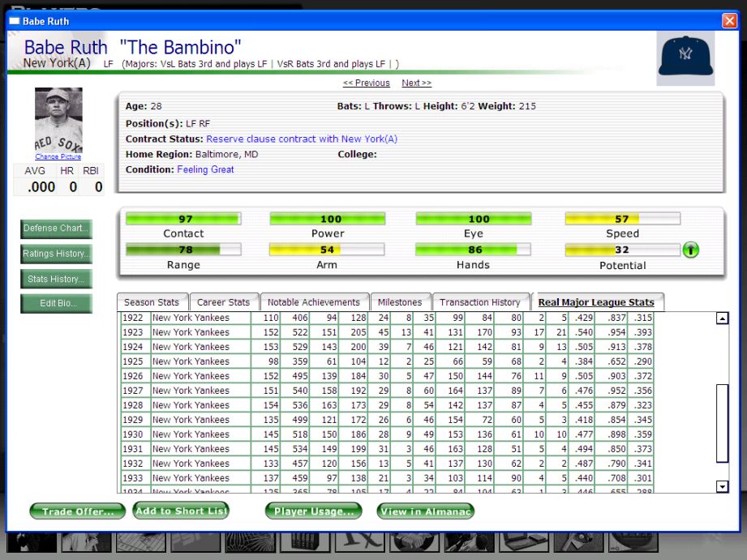Click year 1929 in stats table
This screenshot has width=747, height=560.
[136, 420]
